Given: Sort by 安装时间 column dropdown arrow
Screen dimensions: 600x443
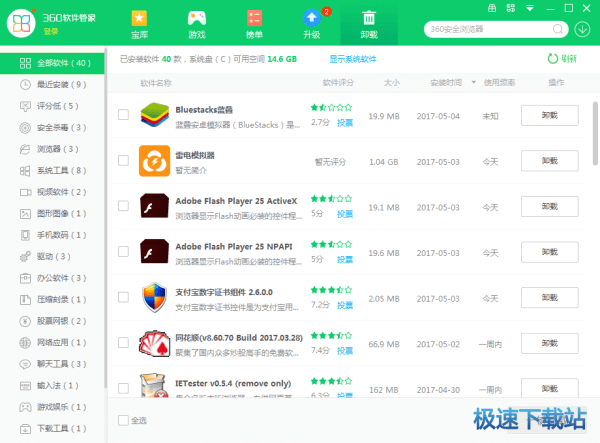Looking at the screenshot, I should pyautogui.click(x=474, y=82).
